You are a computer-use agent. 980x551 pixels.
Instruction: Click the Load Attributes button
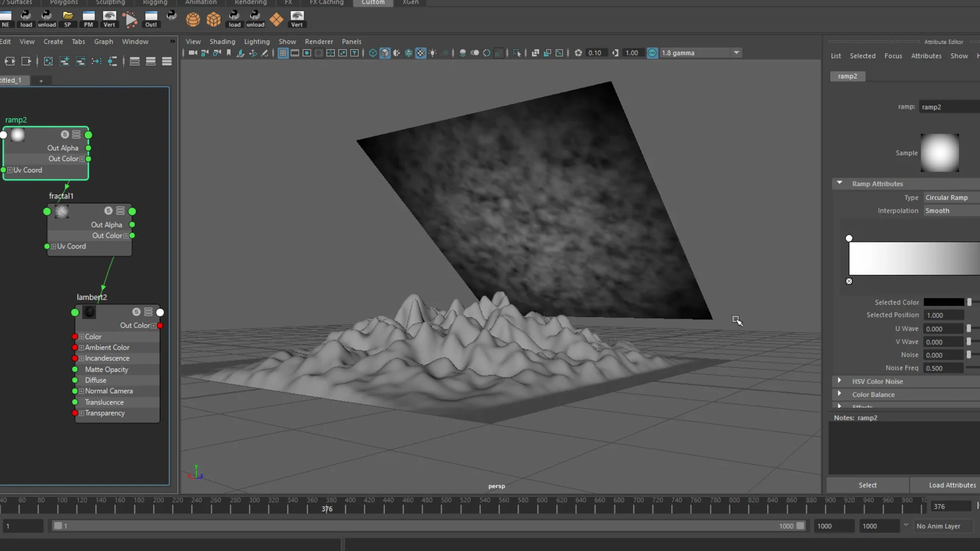(x=952, y=485)
